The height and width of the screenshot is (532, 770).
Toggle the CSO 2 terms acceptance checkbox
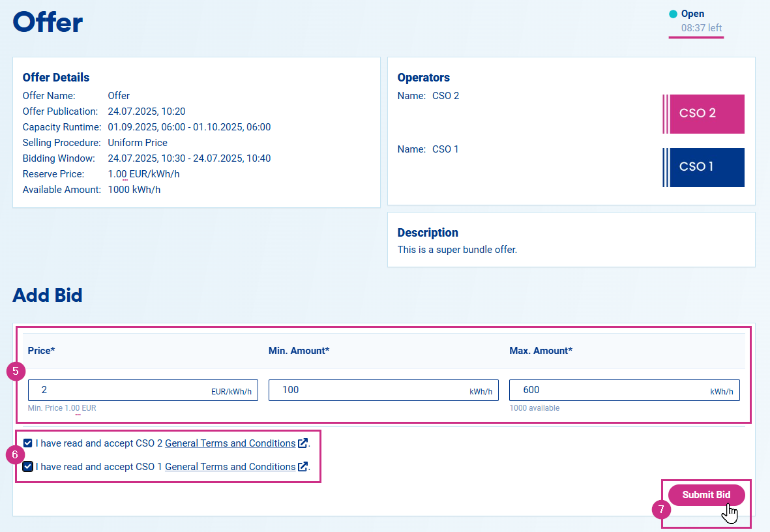27,443
